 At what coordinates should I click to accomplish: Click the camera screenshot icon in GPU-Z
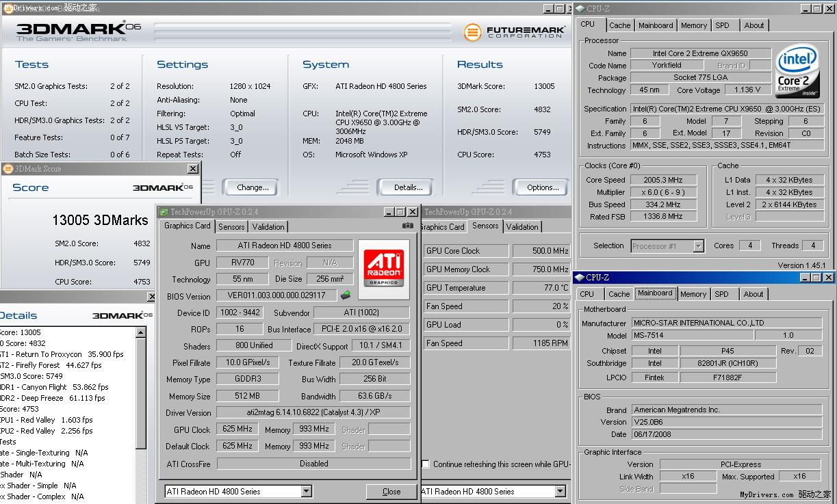(408, 226)
